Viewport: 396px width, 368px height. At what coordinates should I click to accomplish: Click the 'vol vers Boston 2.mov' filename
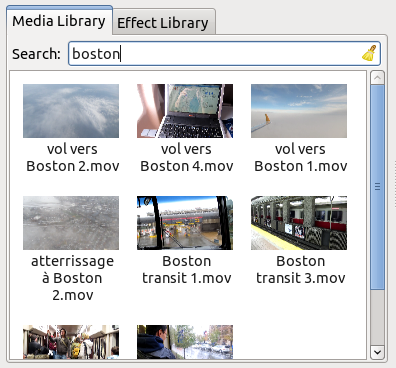[x=72, y=157]
